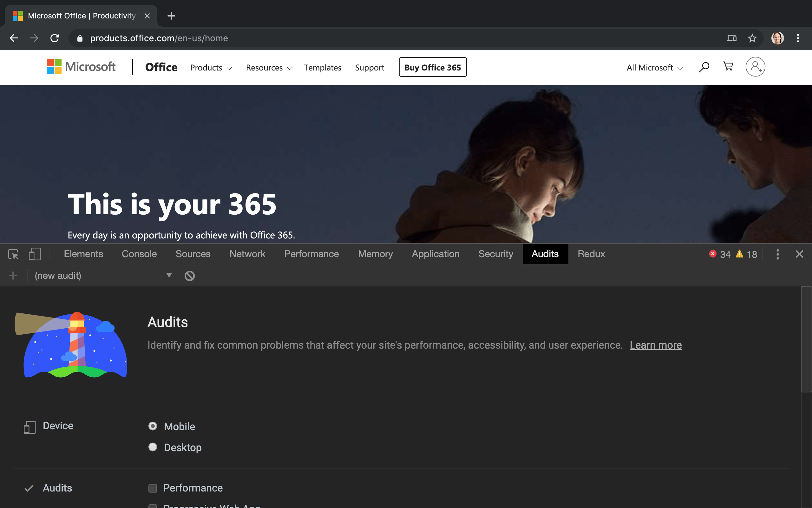Bookmark this page with the star icon

click(x=752, y=38)
